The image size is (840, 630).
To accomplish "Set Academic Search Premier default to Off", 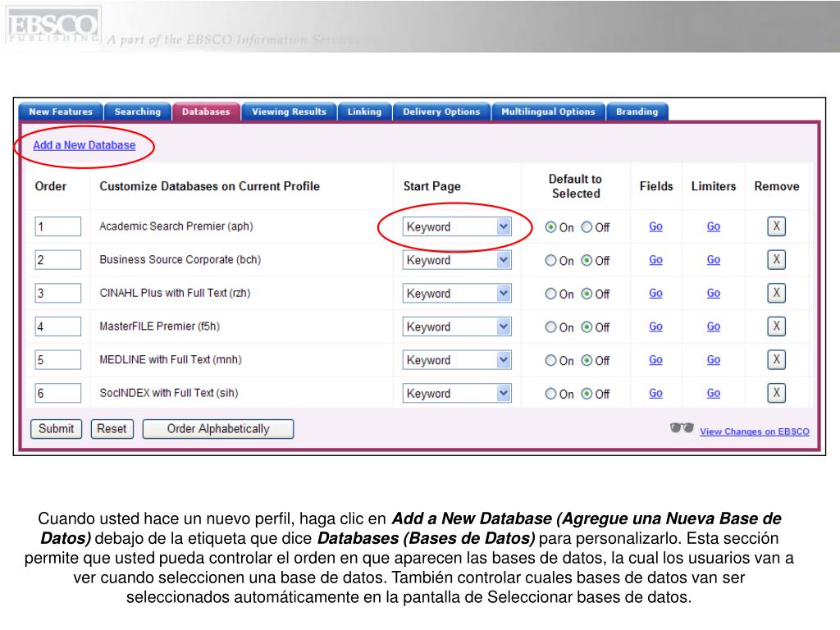I will 587,227.
